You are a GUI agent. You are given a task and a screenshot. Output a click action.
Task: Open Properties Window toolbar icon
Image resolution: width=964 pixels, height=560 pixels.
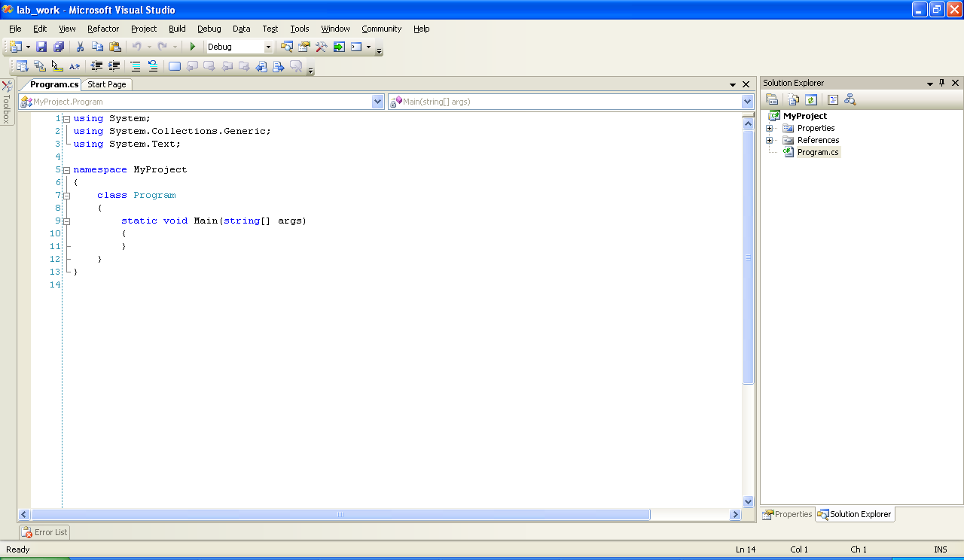pos(304,47)
